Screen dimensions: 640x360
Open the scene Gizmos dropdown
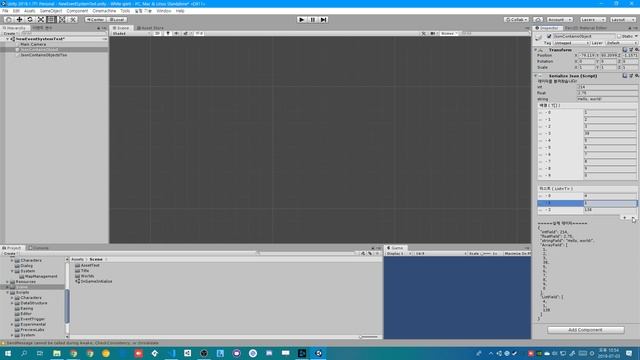pos(449,33)
